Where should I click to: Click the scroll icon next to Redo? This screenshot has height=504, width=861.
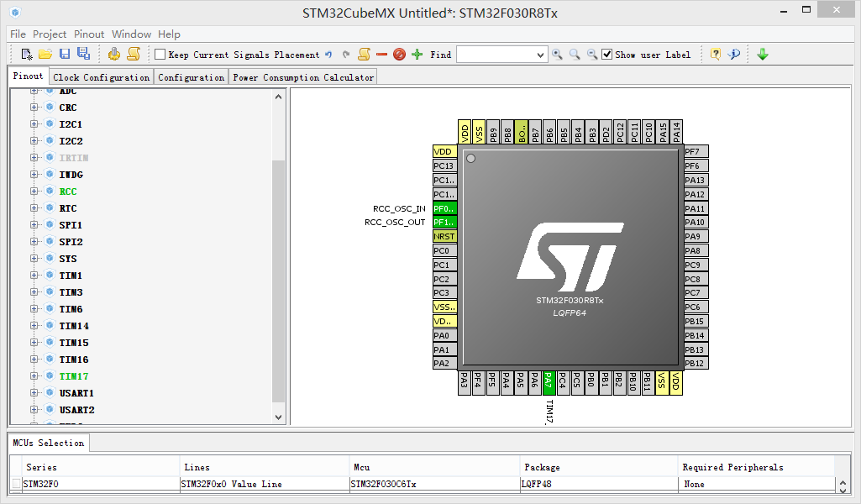(x=364, y=55)
